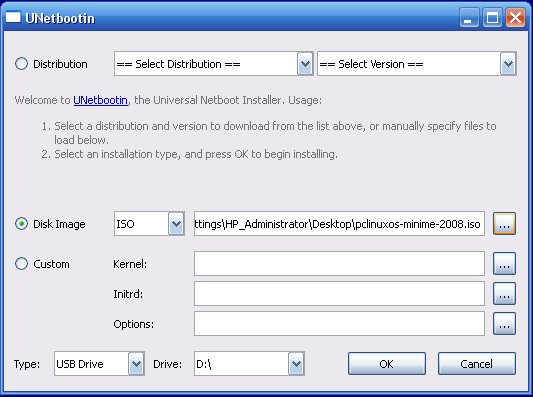
Task: Open the USB Drive type dropdown
Action: click(x=99, y=364)
